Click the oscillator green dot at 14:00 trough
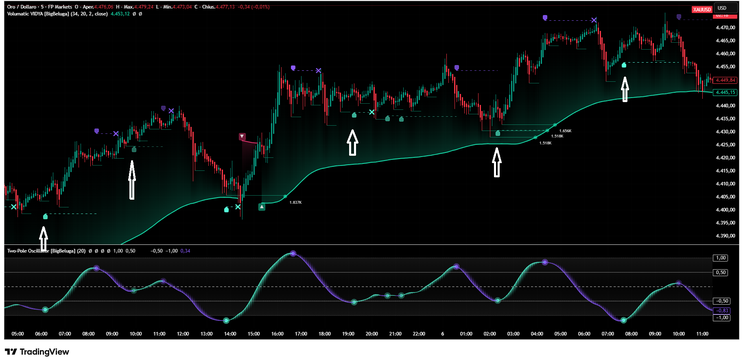 click(226, 320)
